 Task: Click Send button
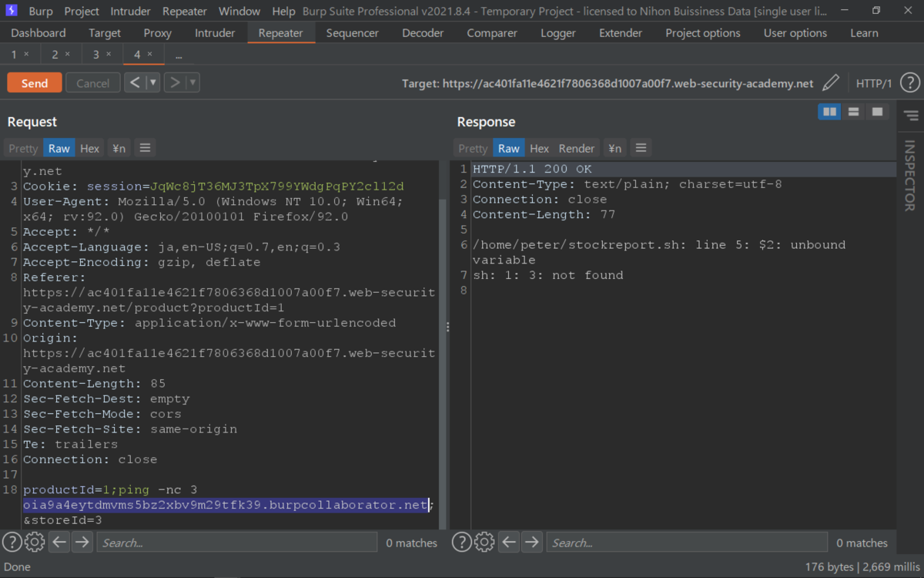click(x=35, y=83)
